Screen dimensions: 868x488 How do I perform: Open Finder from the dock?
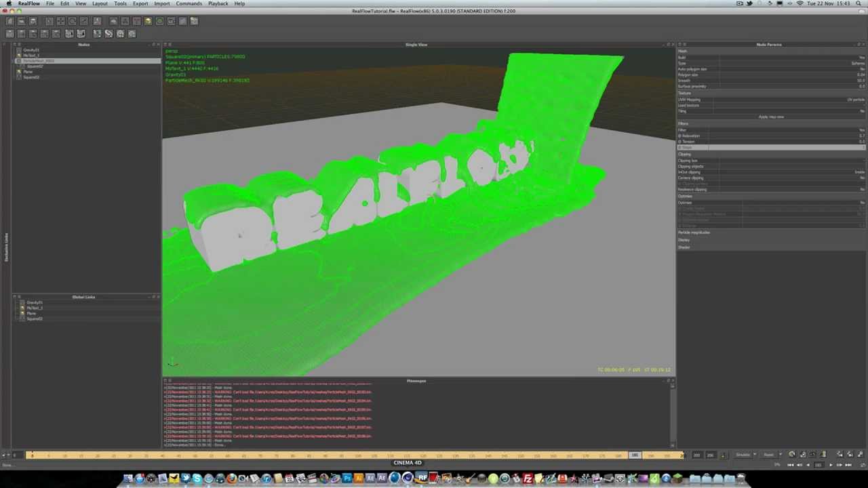[128, 479]
